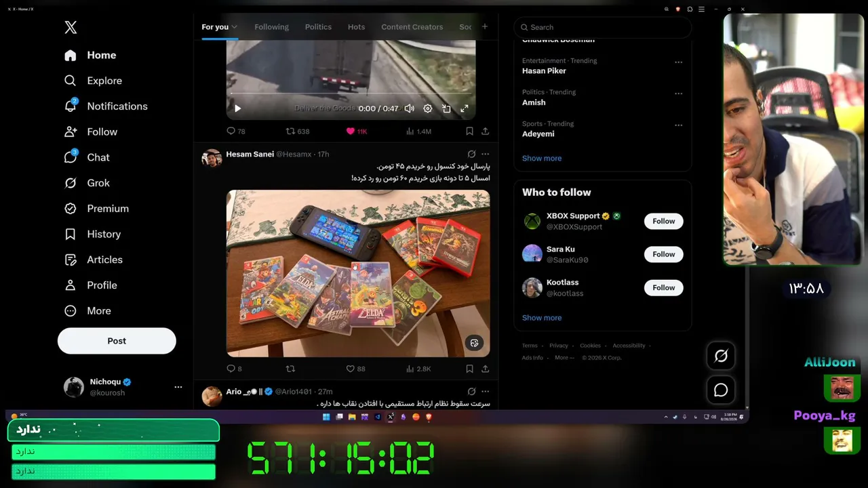View analytics of the 1.4M views post

(x=418, y=131)
